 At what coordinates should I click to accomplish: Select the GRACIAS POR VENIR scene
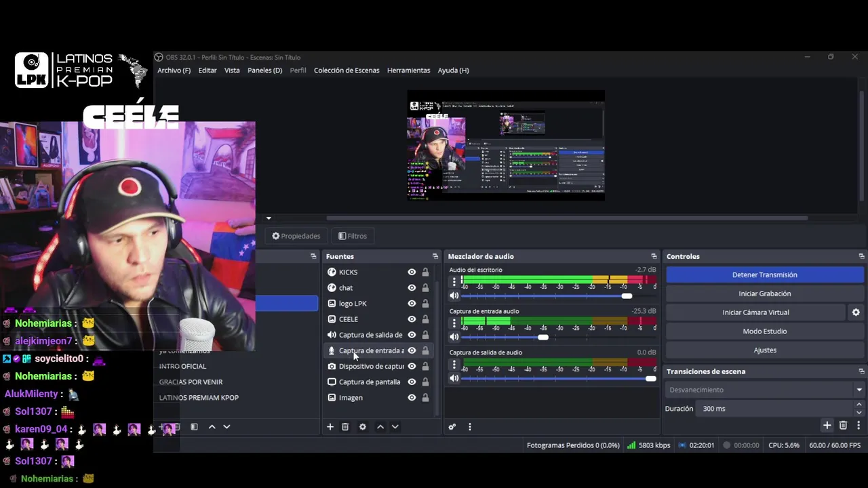tap(191, 382)
